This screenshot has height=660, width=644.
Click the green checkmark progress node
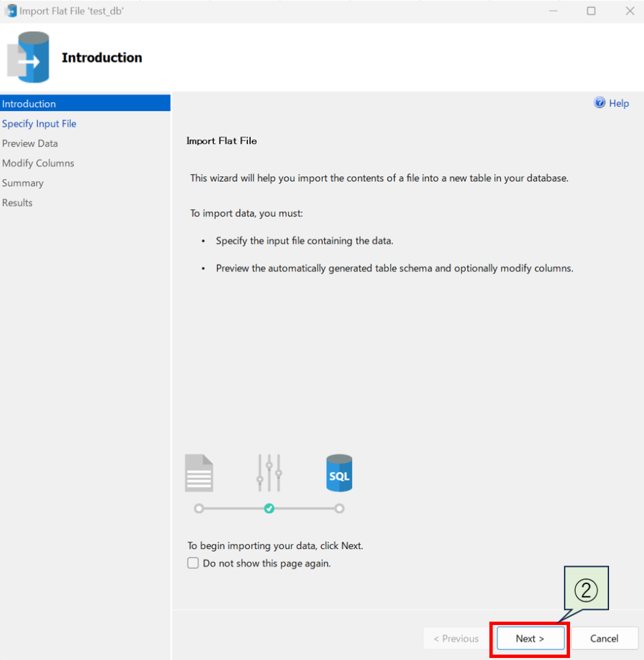(269, 509)
